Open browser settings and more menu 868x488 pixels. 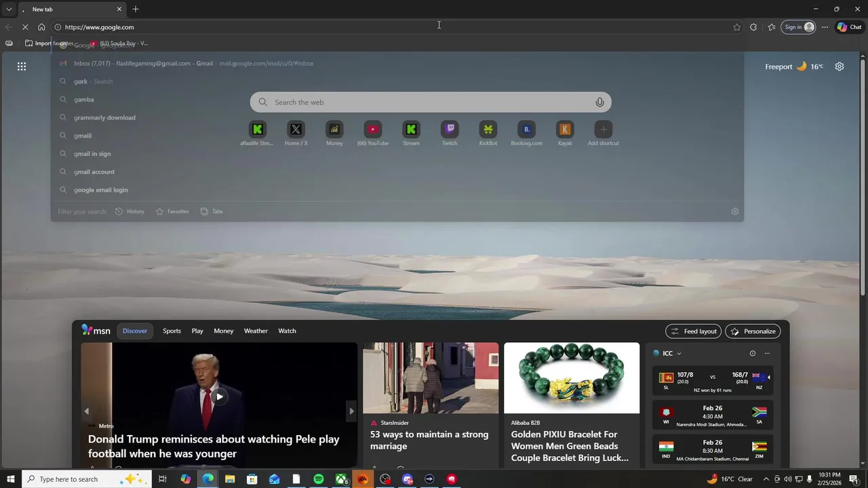tap(825, 27)
